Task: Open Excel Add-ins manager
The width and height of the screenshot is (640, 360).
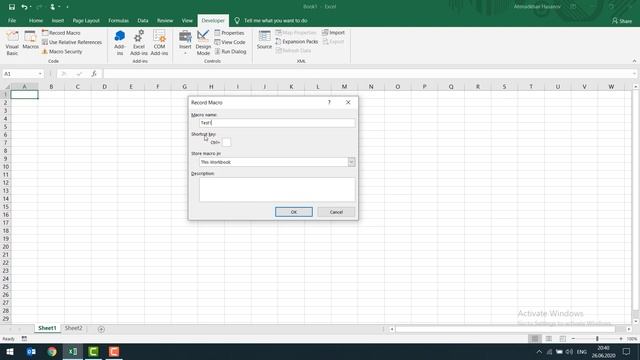Action: point(139,42)
